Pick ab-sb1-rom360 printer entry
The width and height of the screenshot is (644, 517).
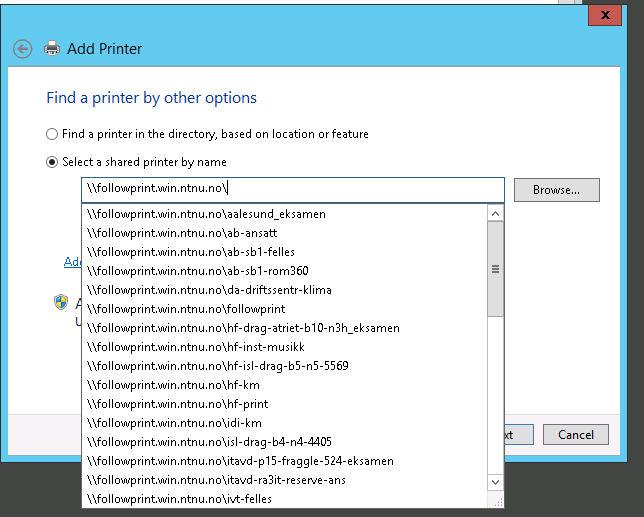(x=284, y=271)
